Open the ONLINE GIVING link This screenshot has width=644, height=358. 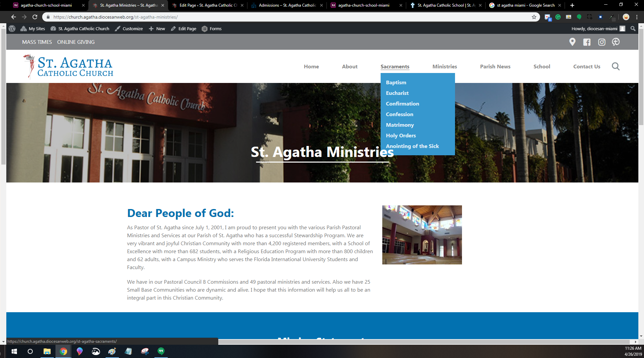(x=76, y=42)
